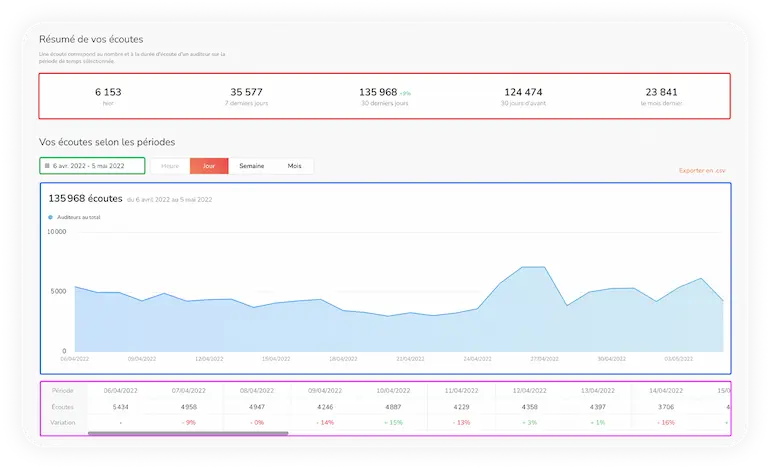Click the 5 434 écoutes cell
Image resolution: width=770 pixels, height=469 pixels.
(x=121, y=407)
